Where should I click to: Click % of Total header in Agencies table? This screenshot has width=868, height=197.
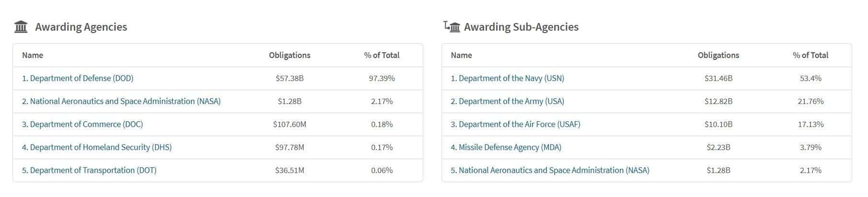pos(382,55)
